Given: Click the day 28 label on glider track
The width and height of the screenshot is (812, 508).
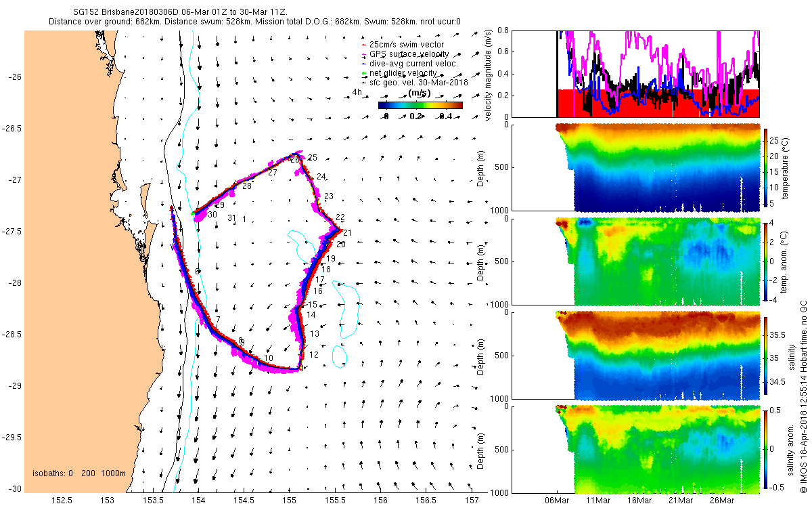Looking at the screenshot, I should click(x=247, y=186).
